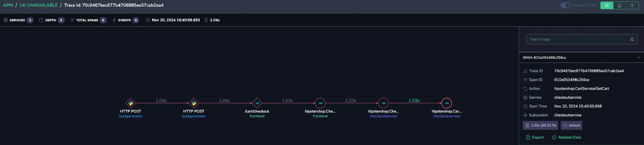Click the search magnifier icon
The width and height of the screenshot is (644, 145).
point(632,39)
